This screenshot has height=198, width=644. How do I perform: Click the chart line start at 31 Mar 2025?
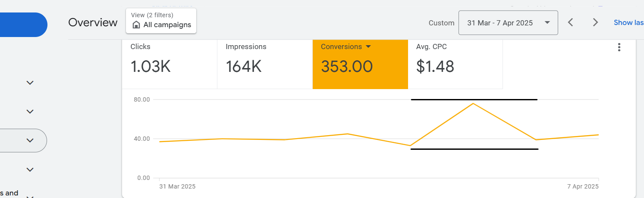point(160,142)
